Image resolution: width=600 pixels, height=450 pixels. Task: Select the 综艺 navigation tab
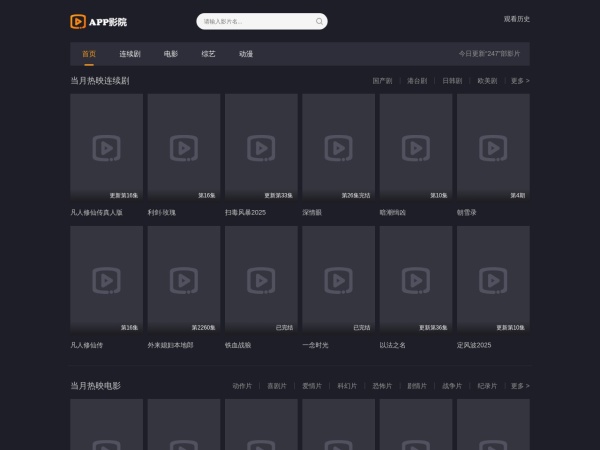[x=208, y=54]
